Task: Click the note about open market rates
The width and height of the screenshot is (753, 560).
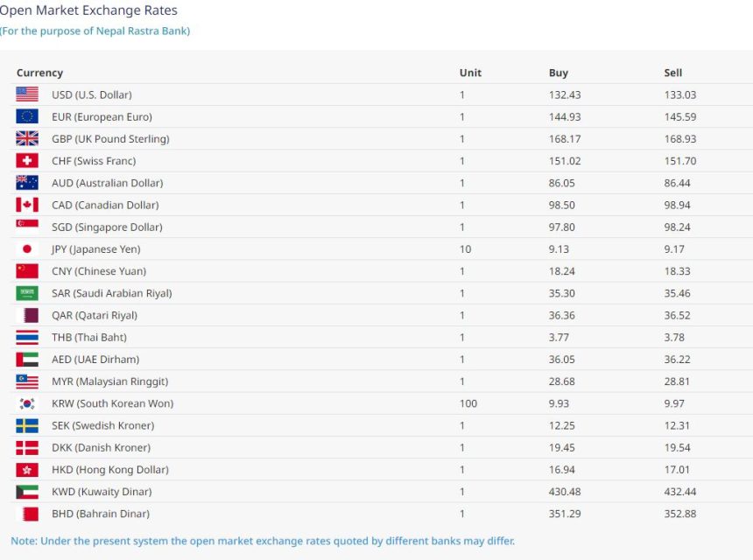Action: (x=263, y=541)
